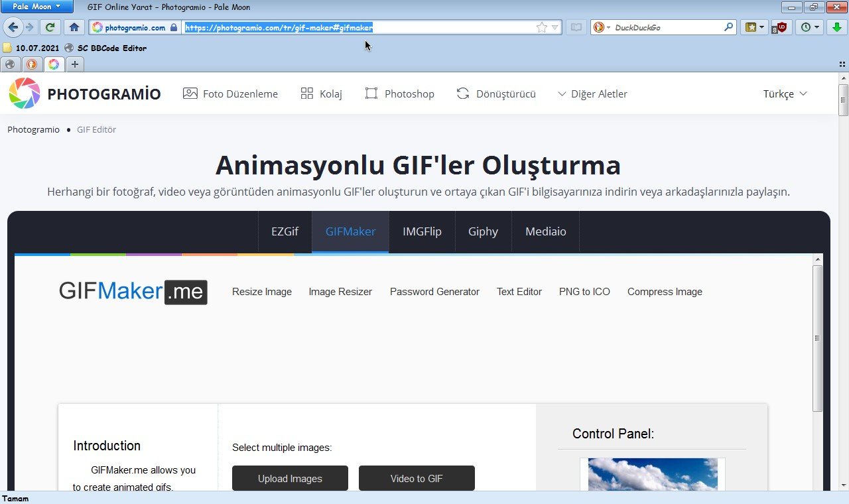The image size is (849, 504).
Task: Click the Animasyonlu GIF'ler Oluşturma heading
Action: pyautogui.click(x=418, y=165)
